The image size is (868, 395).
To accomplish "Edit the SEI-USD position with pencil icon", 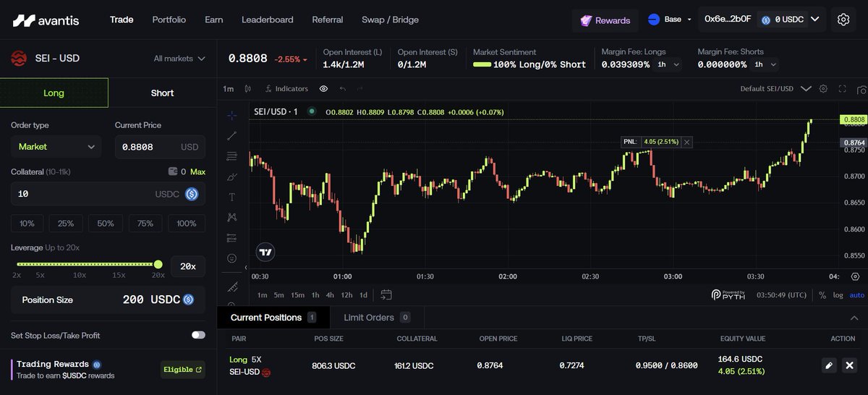I will pos(829,365).
